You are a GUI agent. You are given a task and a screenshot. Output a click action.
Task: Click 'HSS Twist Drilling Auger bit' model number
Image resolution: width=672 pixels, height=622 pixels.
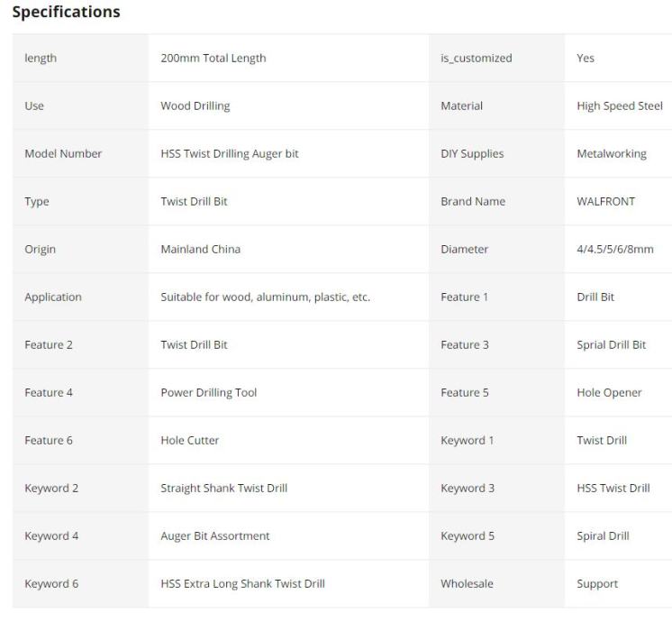[x=229, y=154]
